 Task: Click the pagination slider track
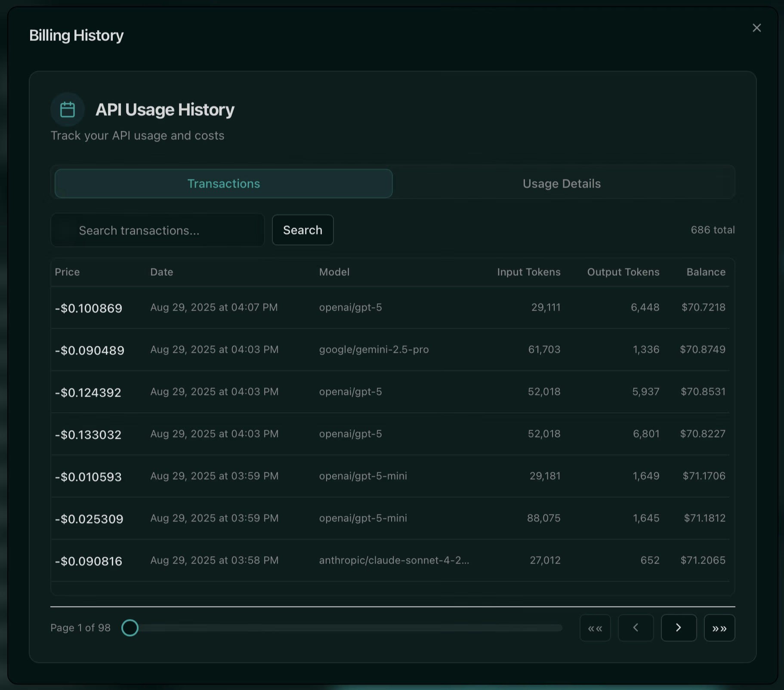(x=342, y=628)
